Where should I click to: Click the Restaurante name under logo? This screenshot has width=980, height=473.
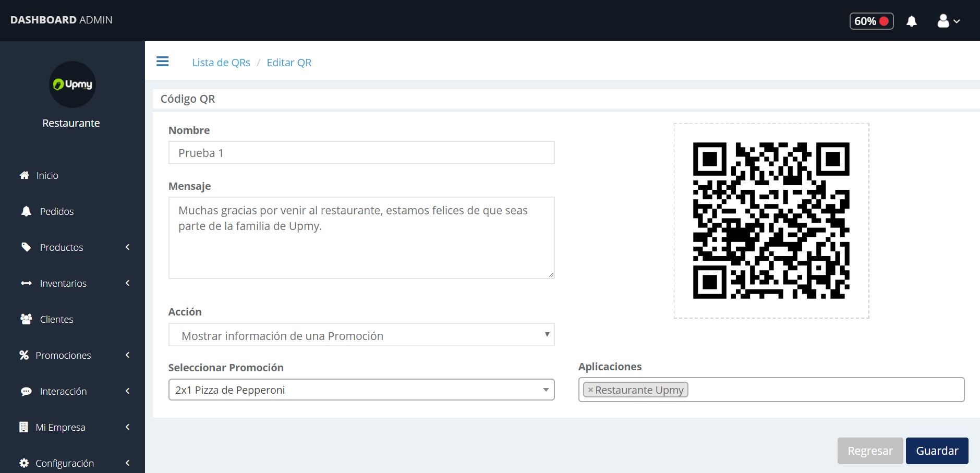pos(71,123)
